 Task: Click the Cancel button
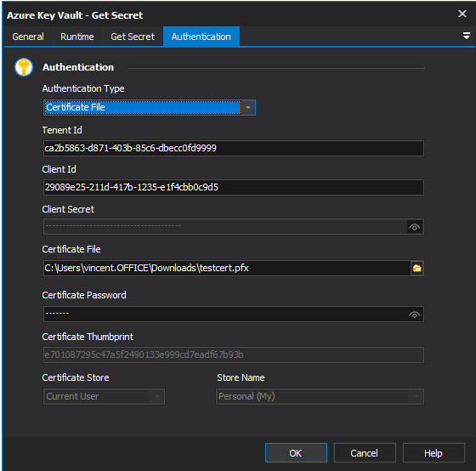365,453
